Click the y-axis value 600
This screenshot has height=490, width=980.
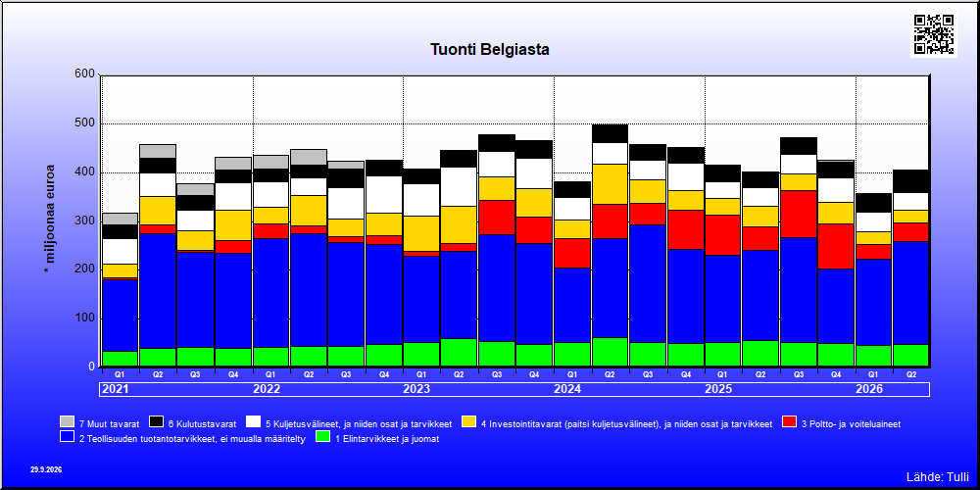click(85, 74)
